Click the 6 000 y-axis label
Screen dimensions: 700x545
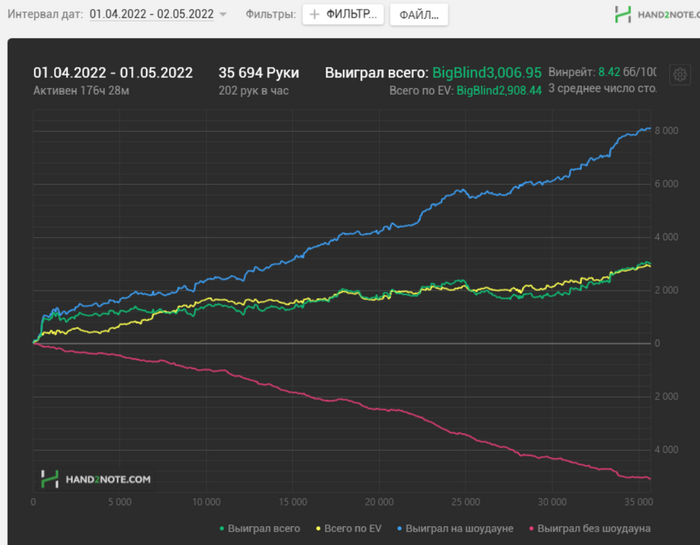[666, 184]
